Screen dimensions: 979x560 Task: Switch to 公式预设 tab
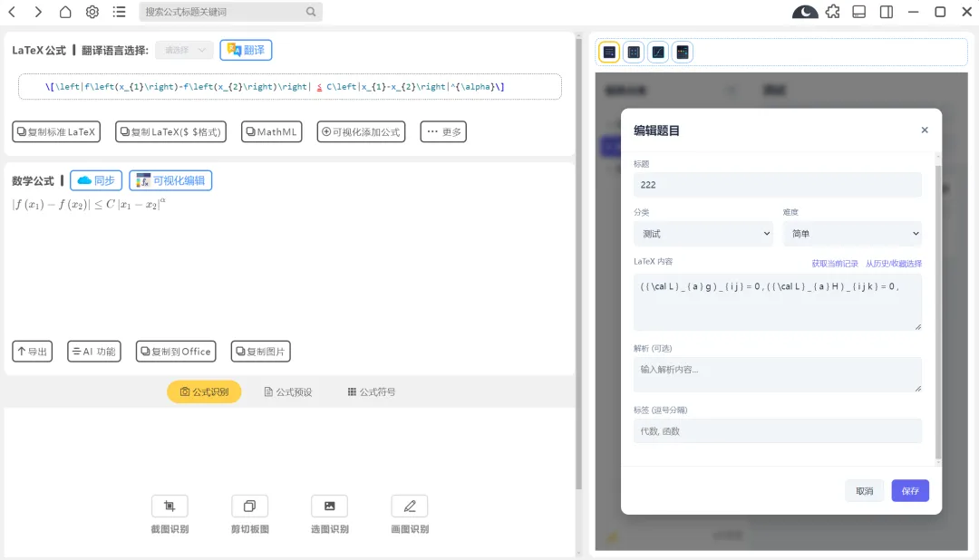(288, 392)
